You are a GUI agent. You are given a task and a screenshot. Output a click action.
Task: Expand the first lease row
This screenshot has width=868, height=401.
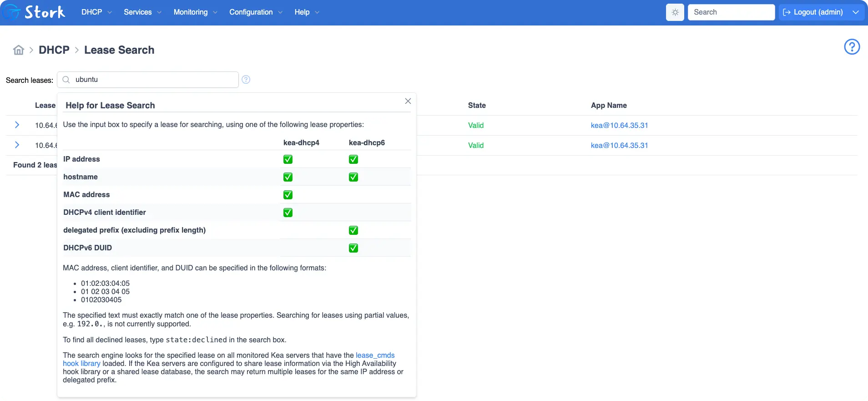[17, 125]
